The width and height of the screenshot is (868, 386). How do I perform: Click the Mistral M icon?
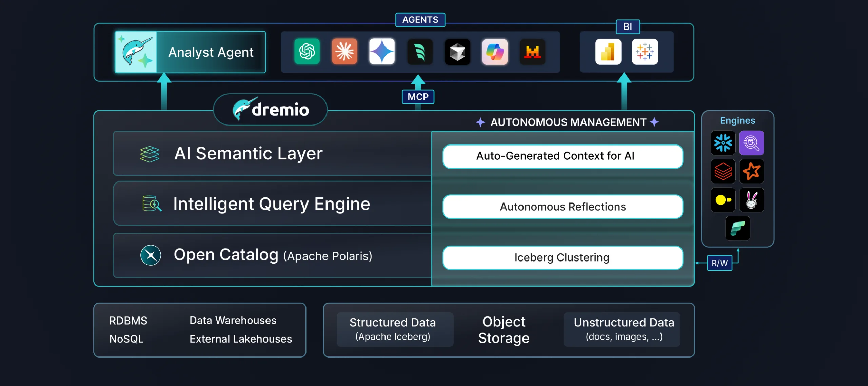coord(532,52)
